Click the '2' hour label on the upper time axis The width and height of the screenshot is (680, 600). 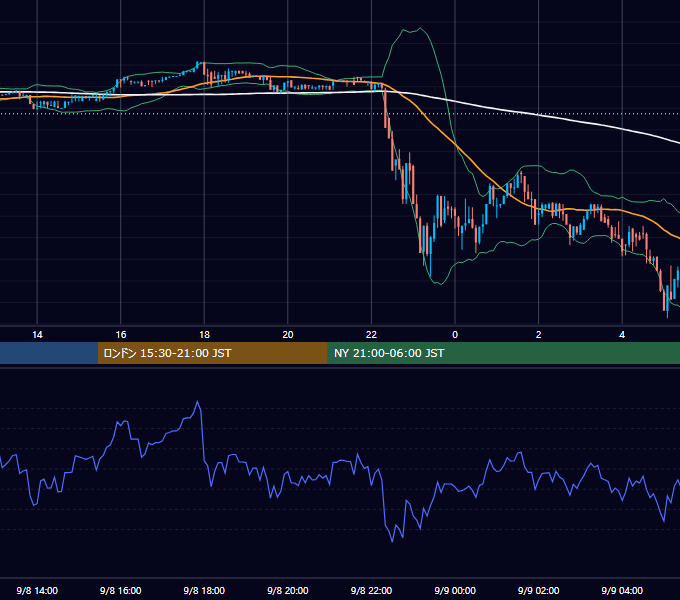pyautogui.click(x=539, y=335)
